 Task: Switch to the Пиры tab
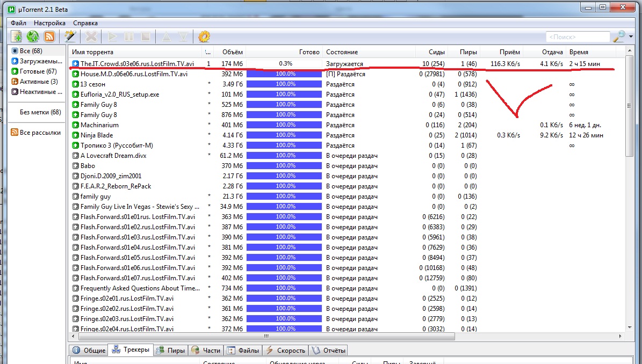pos(171,351)
